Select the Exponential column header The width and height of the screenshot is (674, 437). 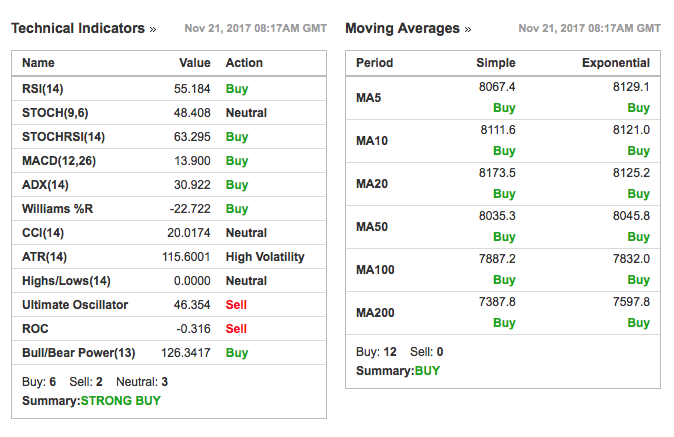point(615,63)
